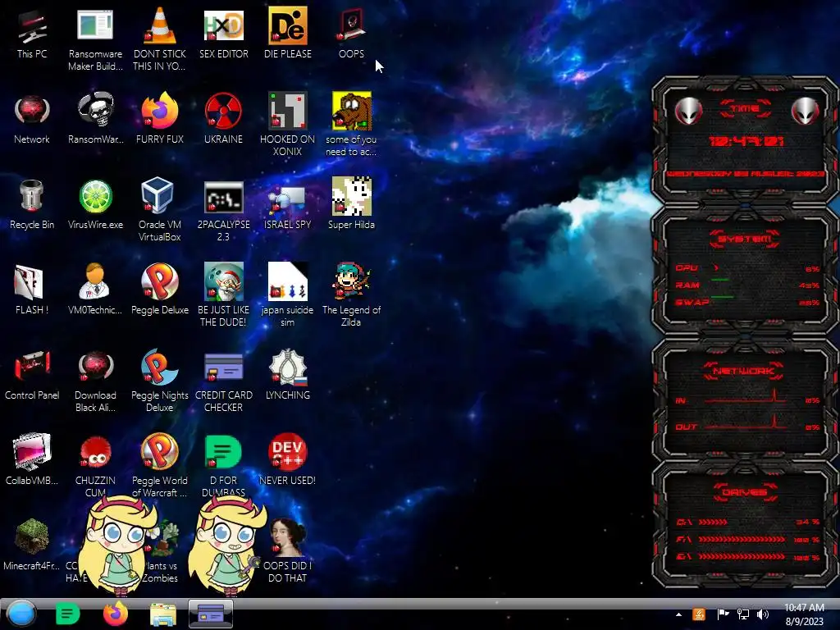Screen dimensions: 840x630
Task: Open the Action Center flag icon
Action: [723, 614]
